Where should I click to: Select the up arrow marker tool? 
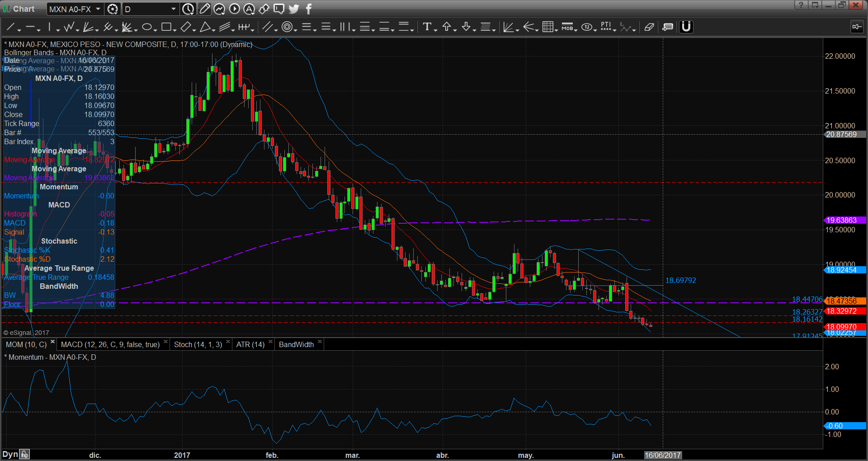(446, 27)
